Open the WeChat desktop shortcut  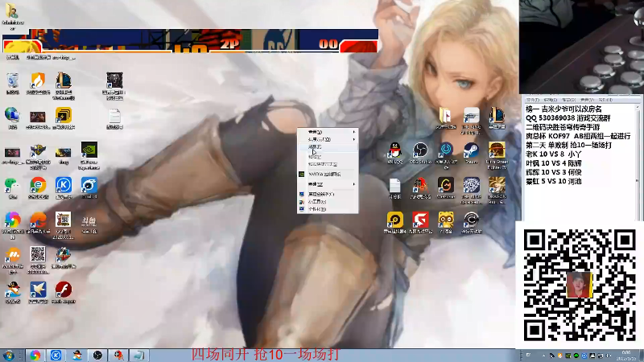12,188
